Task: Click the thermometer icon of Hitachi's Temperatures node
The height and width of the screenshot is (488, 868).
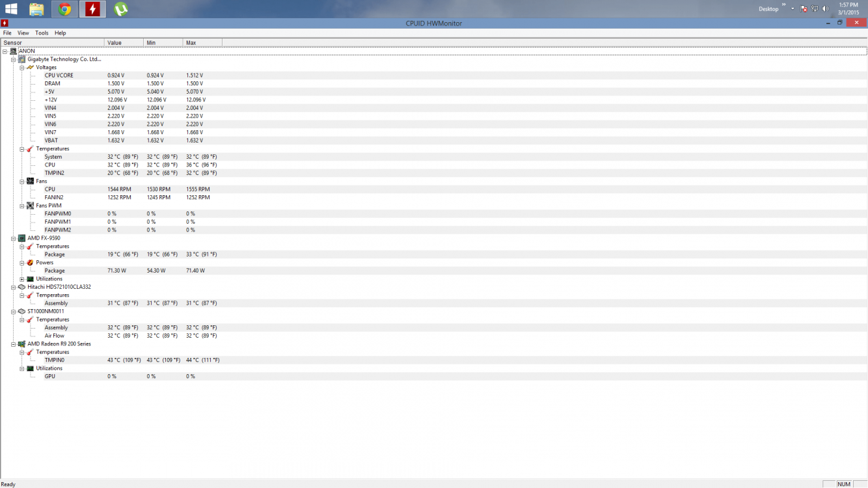Action: (x=30, y=295)
